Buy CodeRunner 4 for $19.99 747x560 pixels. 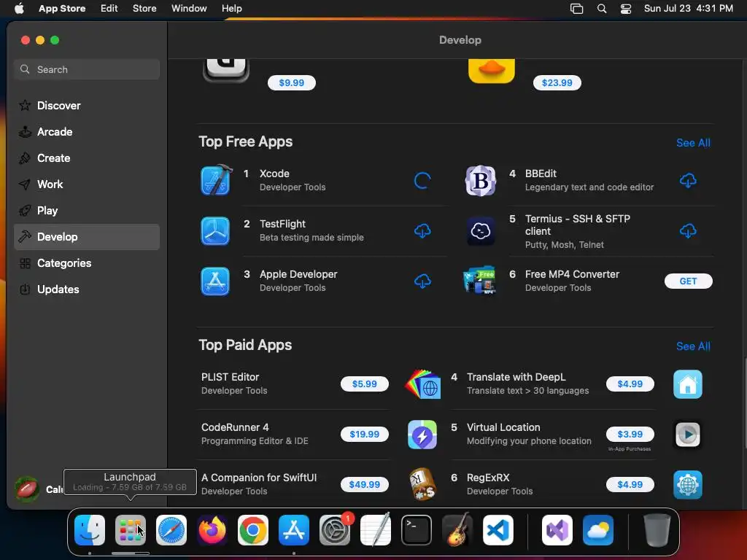coord(365,435)
